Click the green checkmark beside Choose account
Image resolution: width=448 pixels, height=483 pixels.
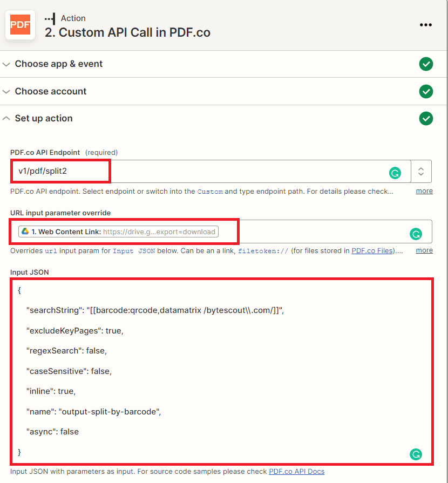[x=426, y=91]
